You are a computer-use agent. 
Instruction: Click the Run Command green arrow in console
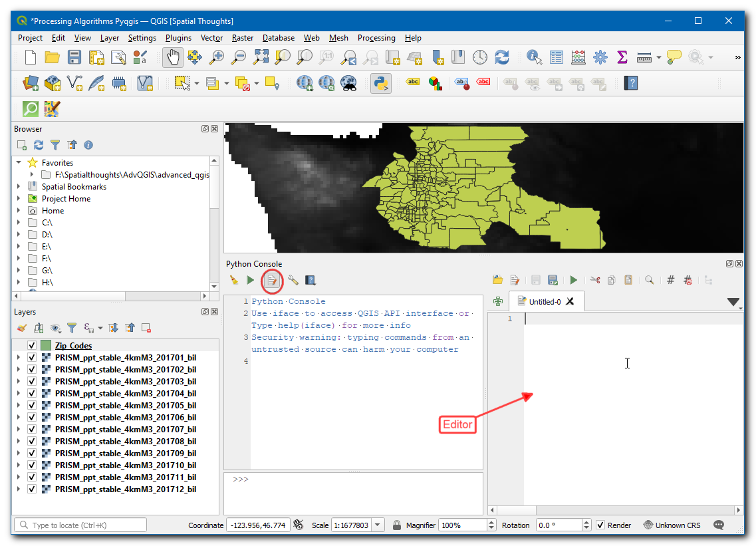pos(250,281)
